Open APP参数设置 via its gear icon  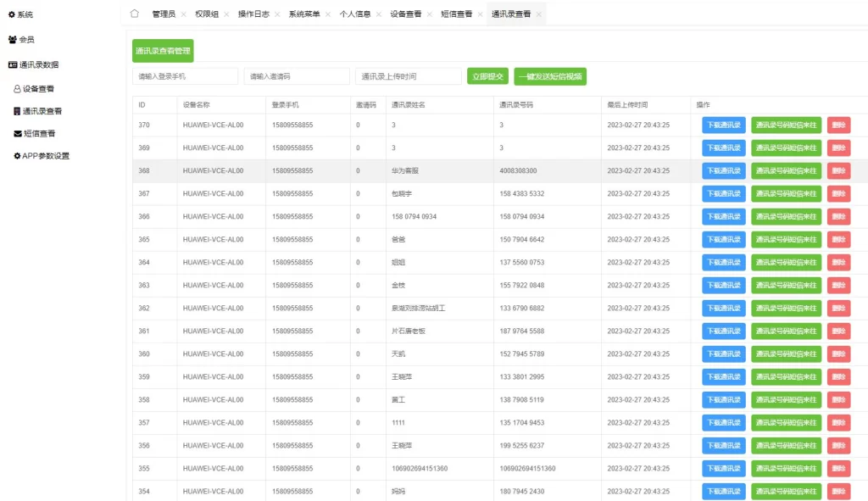tap(18, 155)
